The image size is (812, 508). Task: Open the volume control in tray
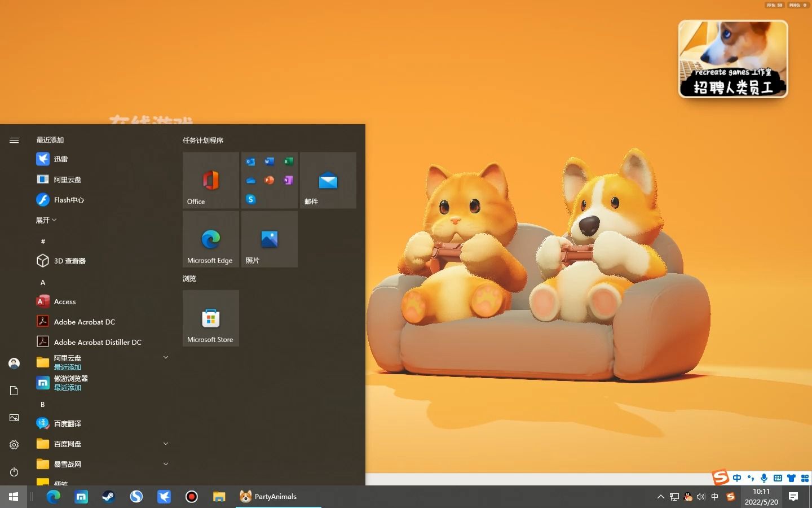coord(701,497)
